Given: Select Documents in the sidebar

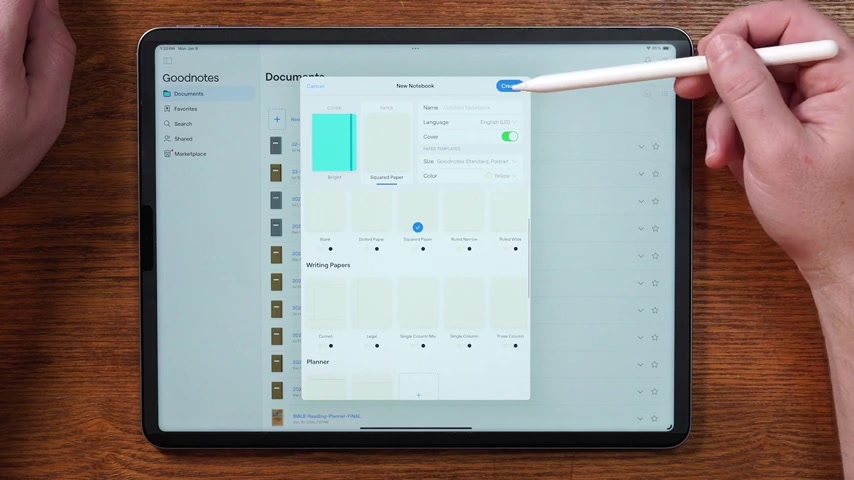Looking at the screenshot, I should click(x=208, y=94).
